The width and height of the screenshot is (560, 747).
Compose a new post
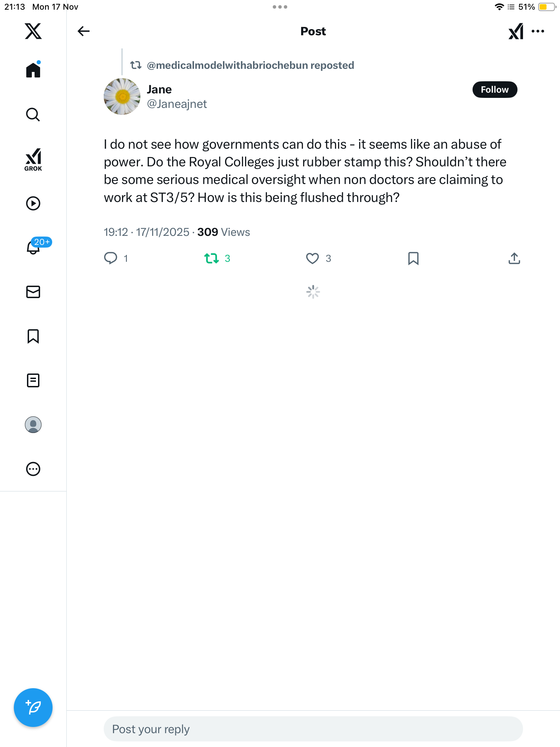(x=33, y=708)
